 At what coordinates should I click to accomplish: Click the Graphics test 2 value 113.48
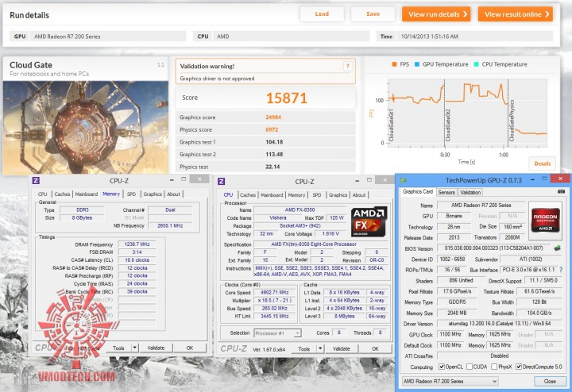point(274,155)
